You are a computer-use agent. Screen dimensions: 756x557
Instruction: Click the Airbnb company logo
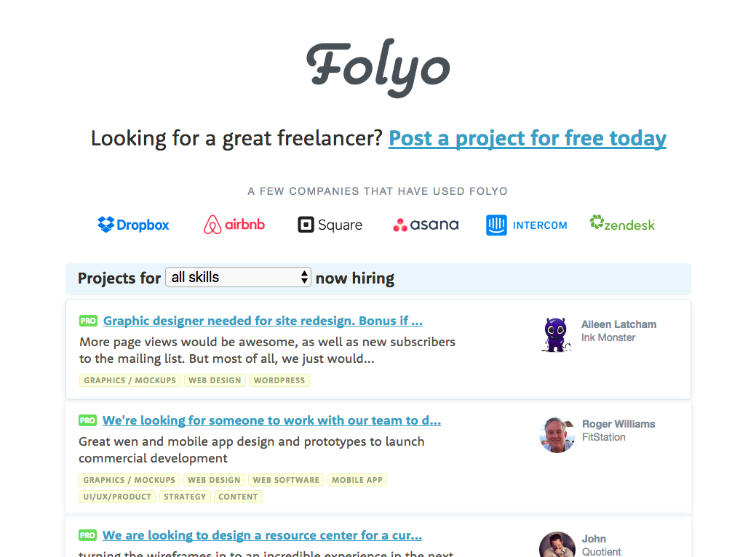[x=234, y=225]
